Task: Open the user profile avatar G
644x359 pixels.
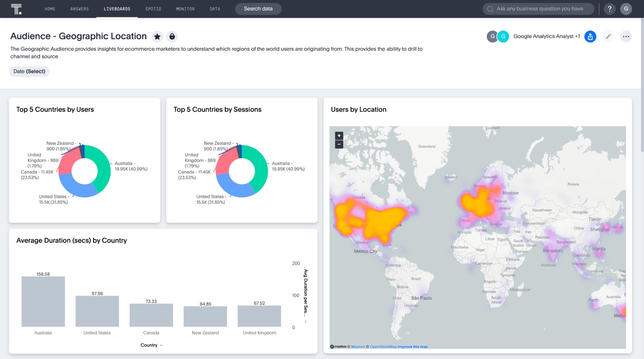Action: [626, 9]
